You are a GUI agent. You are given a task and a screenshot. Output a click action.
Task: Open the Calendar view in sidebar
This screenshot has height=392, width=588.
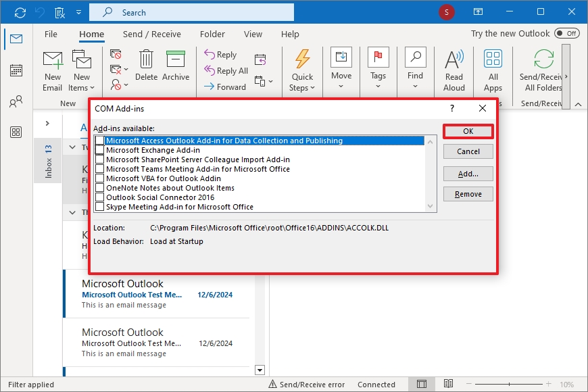16,70
